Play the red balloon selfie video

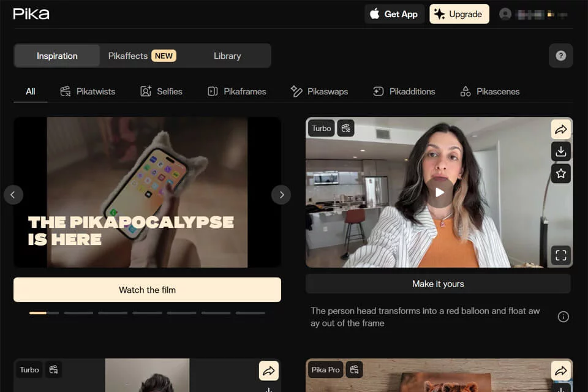440,192
